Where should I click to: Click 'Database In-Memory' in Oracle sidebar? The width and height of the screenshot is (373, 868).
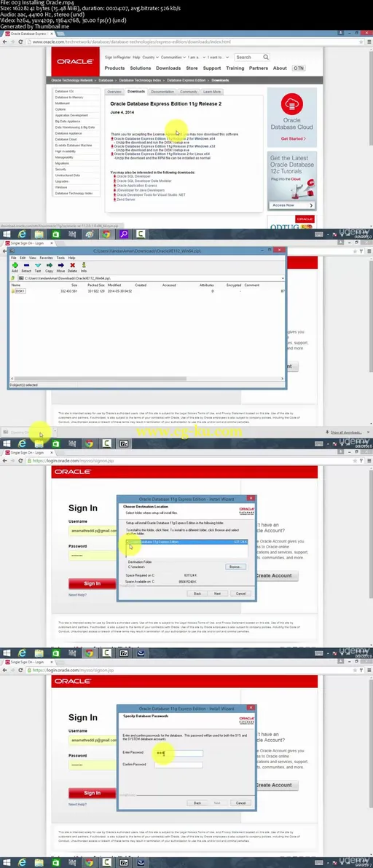coord(69,97)
